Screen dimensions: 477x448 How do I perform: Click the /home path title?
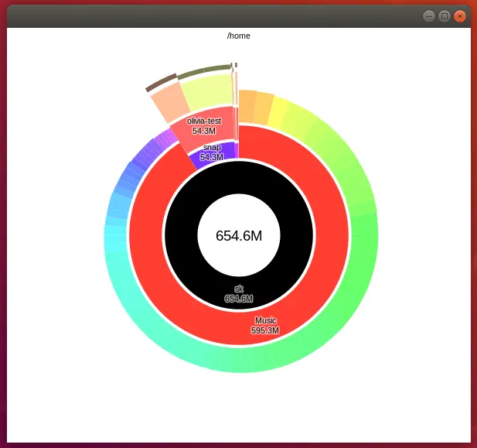(238, 36)
